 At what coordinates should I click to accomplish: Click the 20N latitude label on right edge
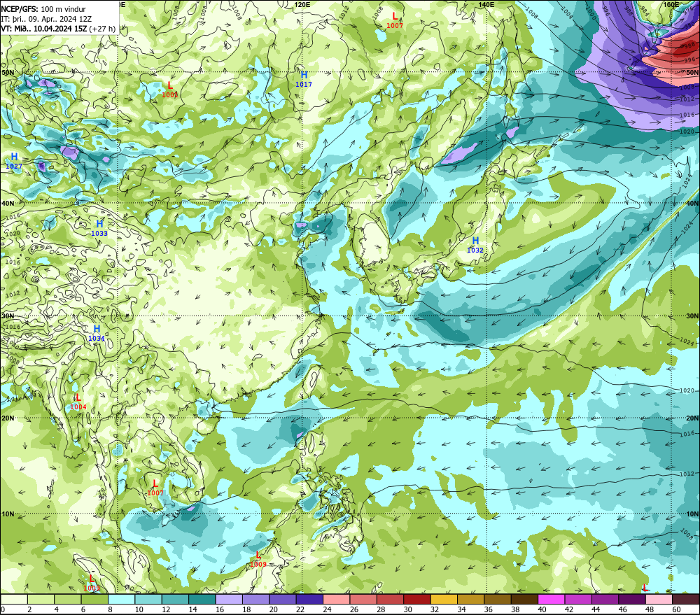click(692, 418)
